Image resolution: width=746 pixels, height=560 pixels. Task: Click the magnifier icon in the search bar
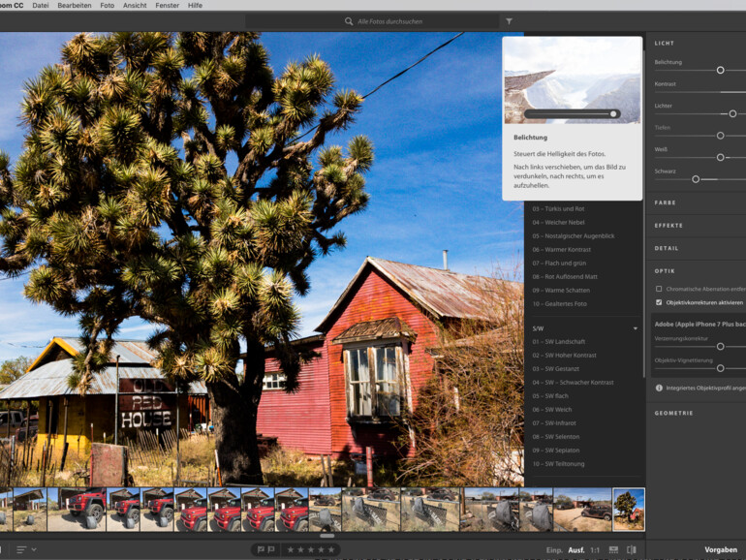click(x=349, y=21)
